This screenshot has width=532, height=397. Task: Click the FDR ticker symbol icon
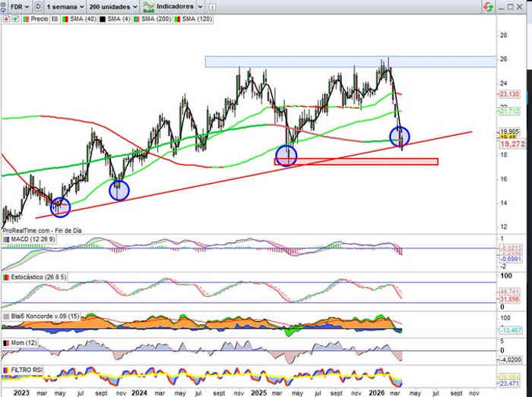coord(5,6)
